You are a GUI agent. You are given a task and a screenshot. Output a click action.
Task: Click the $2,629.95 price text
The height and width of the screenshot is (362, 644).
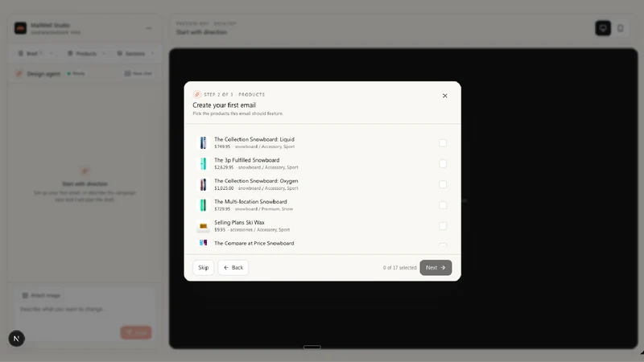224,167
